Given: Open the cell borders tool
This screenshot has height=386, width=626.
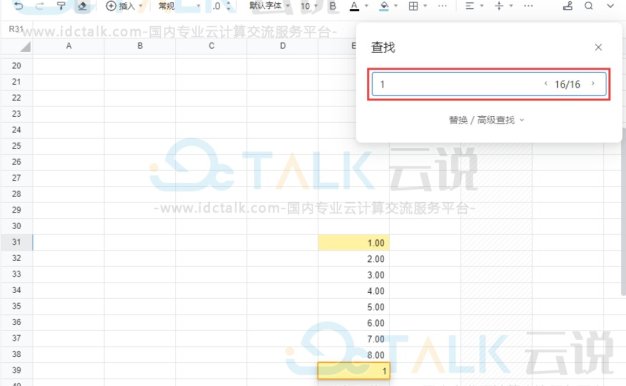Looking at the screenshot, I should [x=414, y=6].
